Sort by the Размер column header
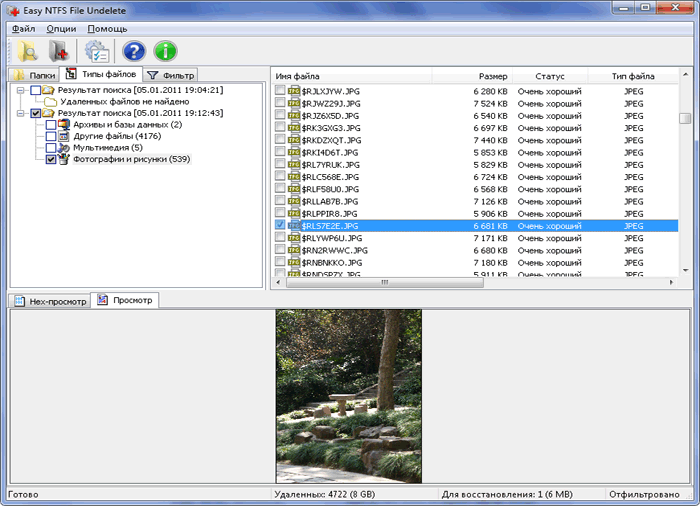Viewport: 700px width, 506px height. [x=472, y=76]
